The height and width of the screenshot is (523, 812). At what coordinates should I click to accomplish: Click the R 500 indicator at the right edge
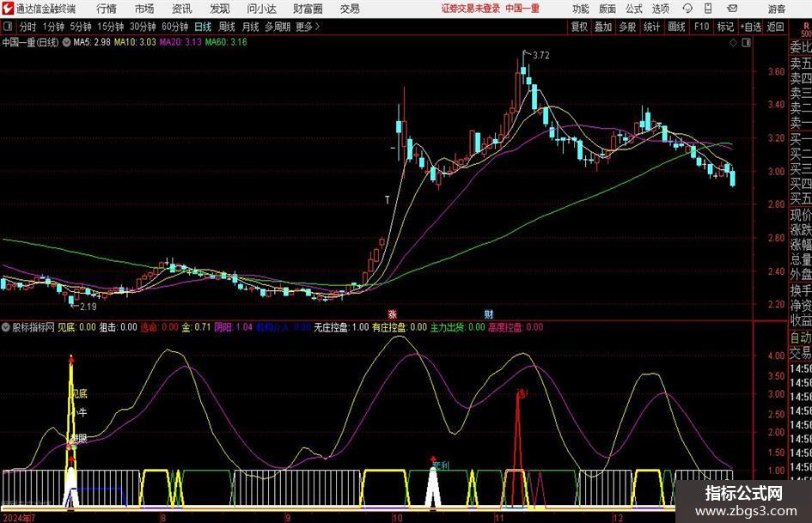806,29
